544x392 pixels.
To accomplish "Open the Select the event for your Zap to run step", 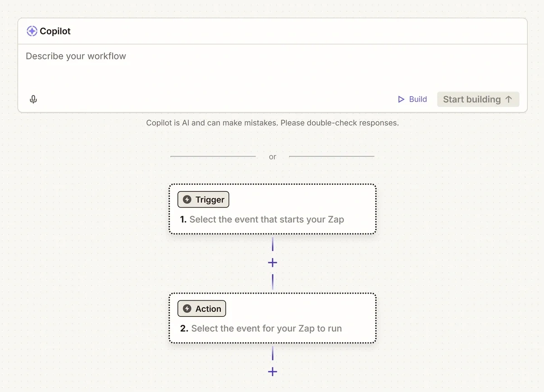I will point(272,318).
